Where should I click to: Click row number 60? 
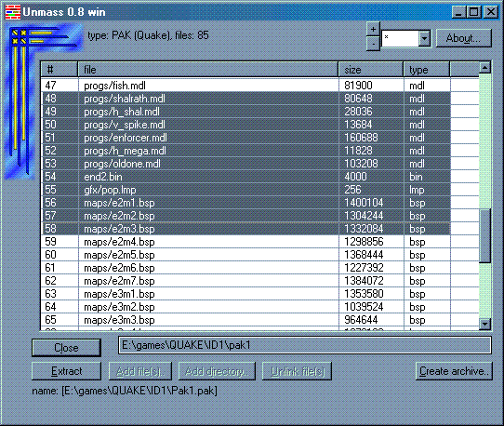50,255
